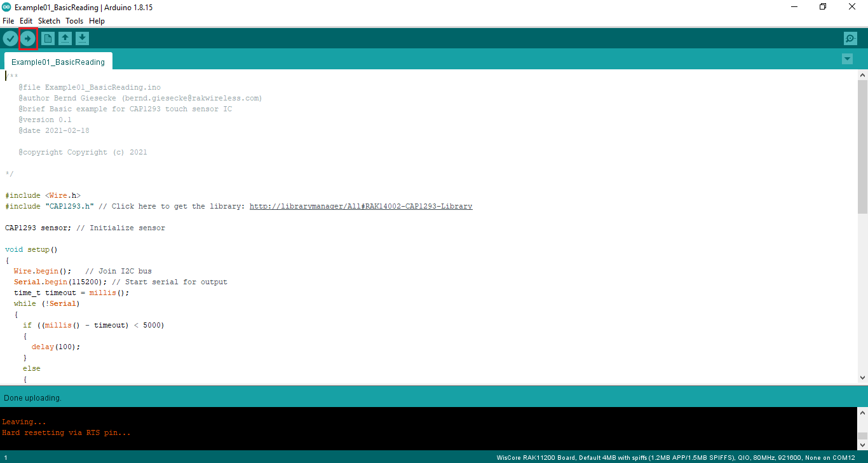Click the '@file Example01_BasicReading.ino' line

pyautogui.click(x=90, y=87)
